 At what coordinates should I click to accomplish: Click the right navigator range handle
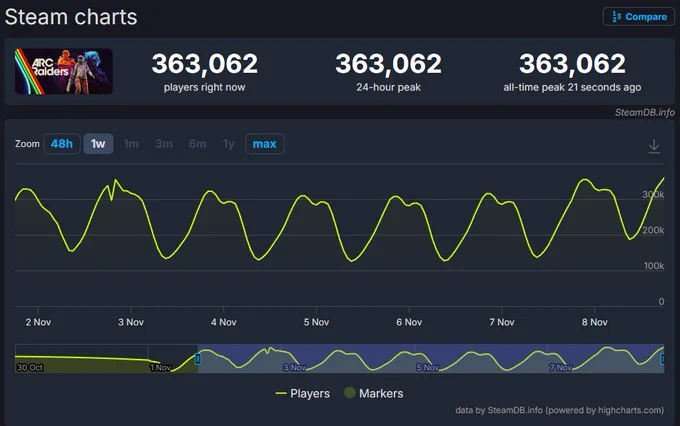(663, 359)
